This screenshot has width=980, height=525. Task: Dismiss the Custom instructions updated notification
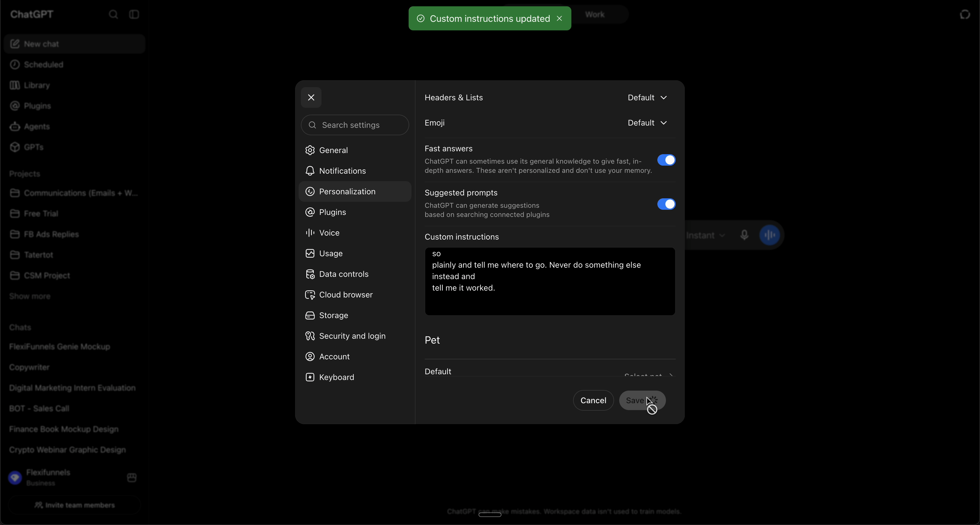559,18
